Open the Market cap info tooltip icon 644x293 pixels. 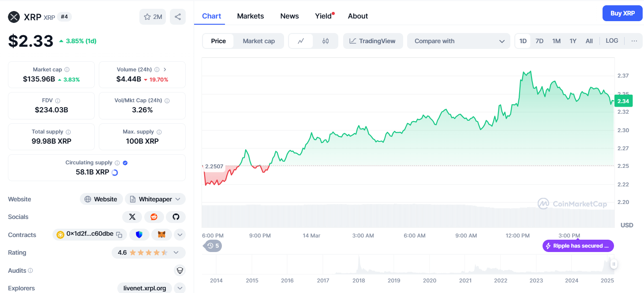click(67, 70)
